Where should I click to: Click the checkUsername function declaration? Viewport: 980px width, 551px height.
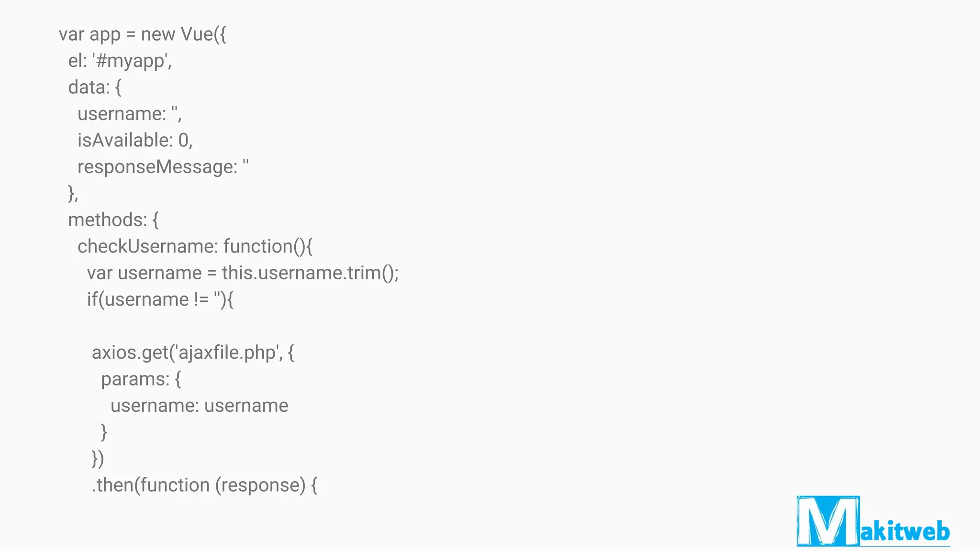tap(195, 247)
